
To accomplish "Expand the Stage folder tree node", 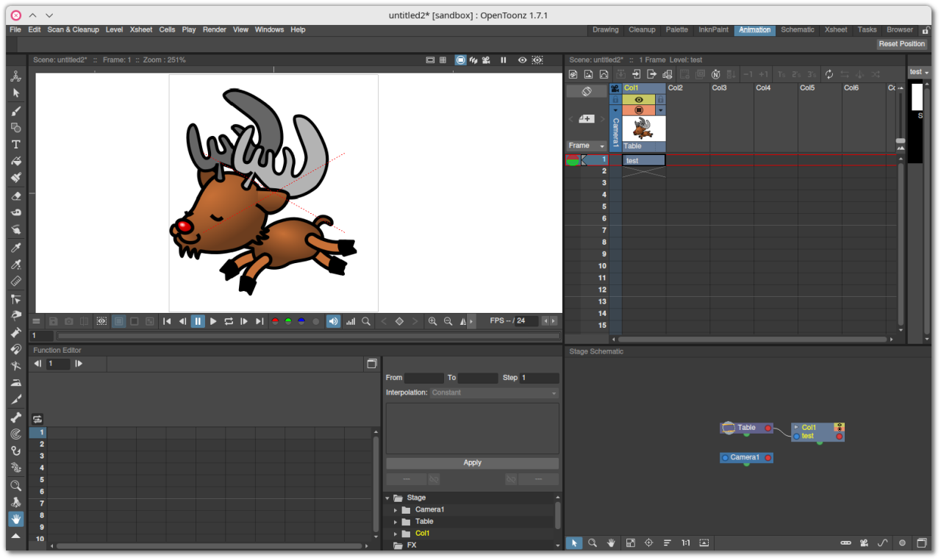I will [387, 498].
